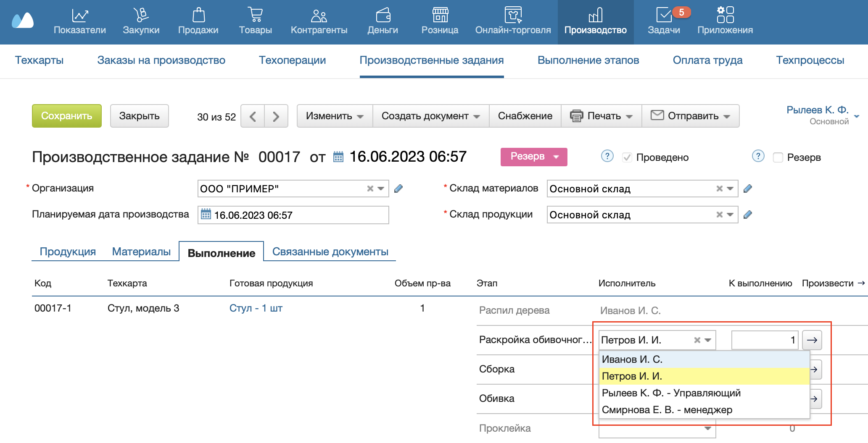Clear the Склад продукции value
Screen dimensions: 868x443
[x=719, y=215]
